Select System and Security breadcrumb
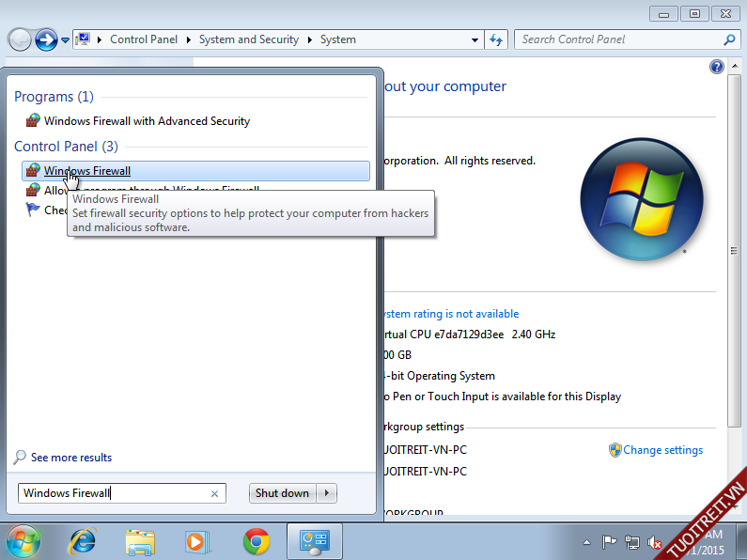Viewport: 747px width, 560px height. (249, 39)
